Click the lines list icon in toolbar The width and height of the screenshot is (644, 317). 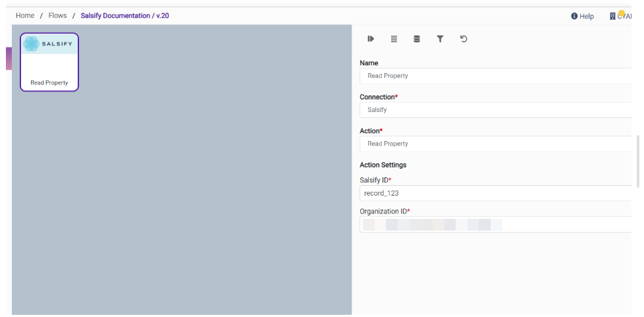point(394,39)
